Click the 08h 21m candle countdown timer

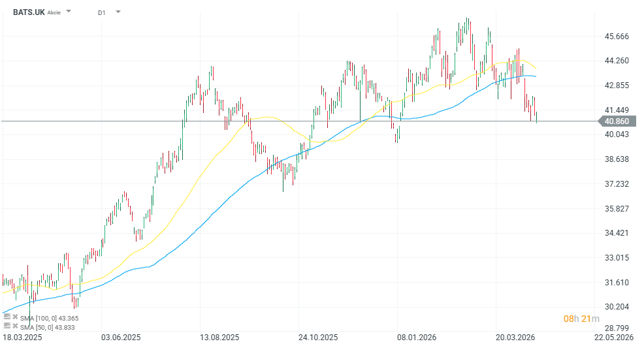click(582, 319)
